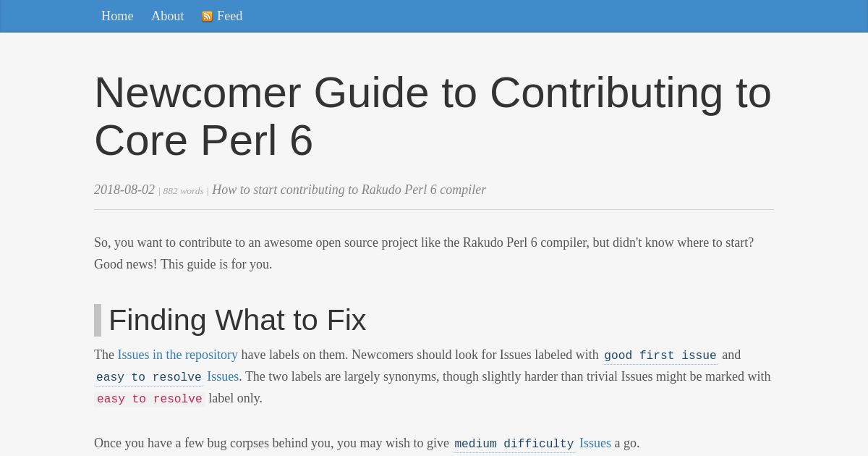The width and height of the screenshot is (868, 456).
Task: Select the 'Finding What to Fix' heading
Action: pyautogui.click(x=237, y=320)
